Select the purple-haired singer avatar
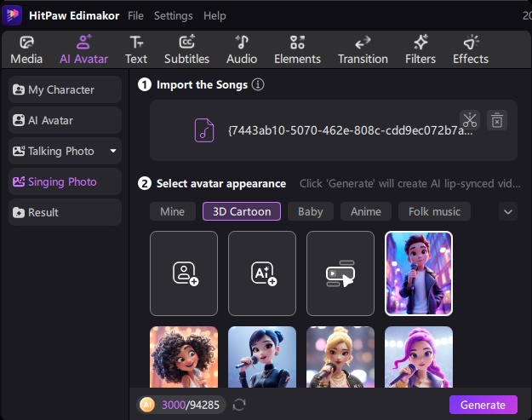 coord(419,357)
